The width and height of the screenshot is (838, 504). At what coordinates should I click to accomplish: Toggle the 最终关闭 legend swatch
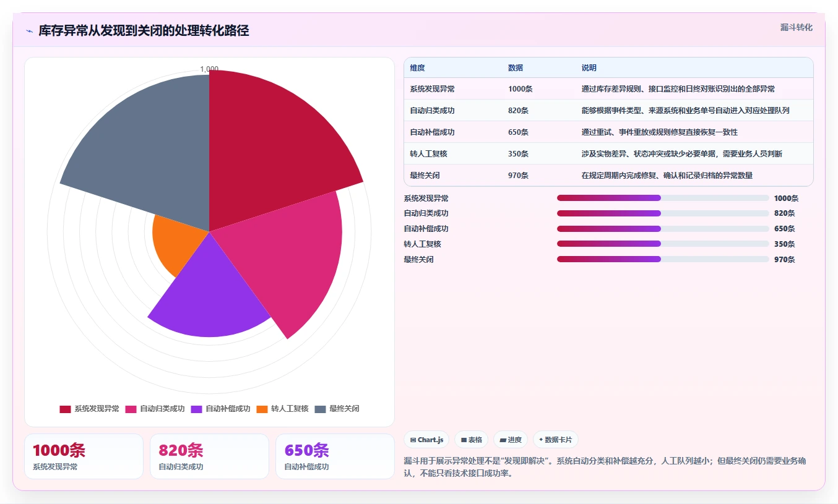[321, 409]
